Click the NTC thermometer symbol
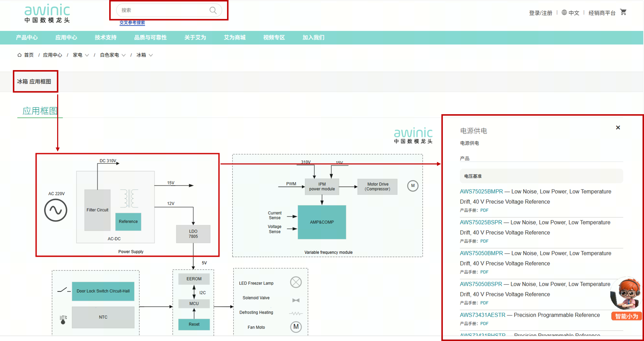 [x=63, y=320]
